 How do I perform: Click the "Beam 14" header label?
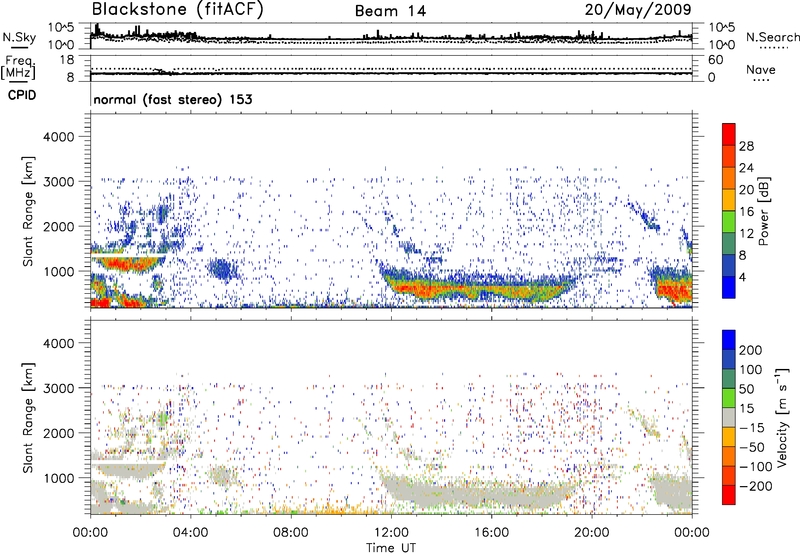click(x=390, y=11)
